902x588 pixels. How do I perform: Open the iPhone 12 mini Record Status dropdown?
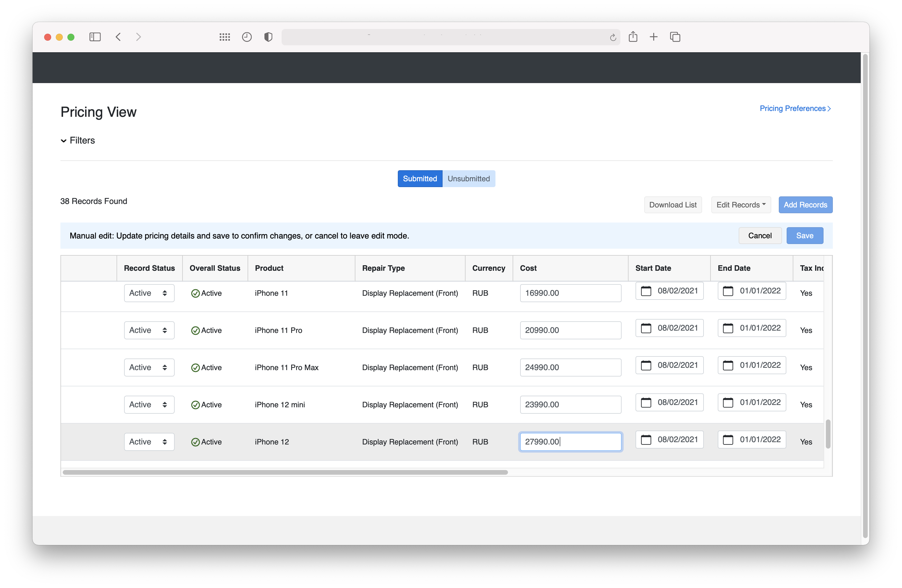click(149, 405)
